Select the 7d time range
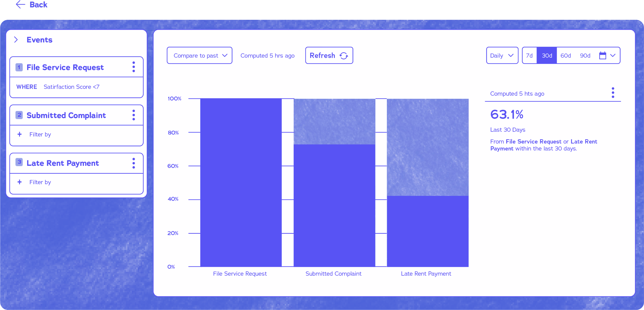 [x=529, y=55]
